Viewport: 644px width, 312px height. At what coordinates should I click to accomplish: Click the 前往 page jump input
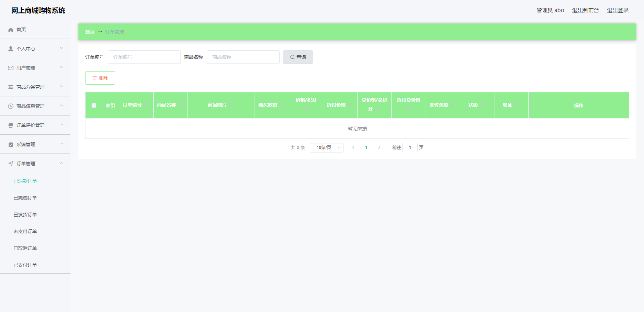[x=410, y=147]
